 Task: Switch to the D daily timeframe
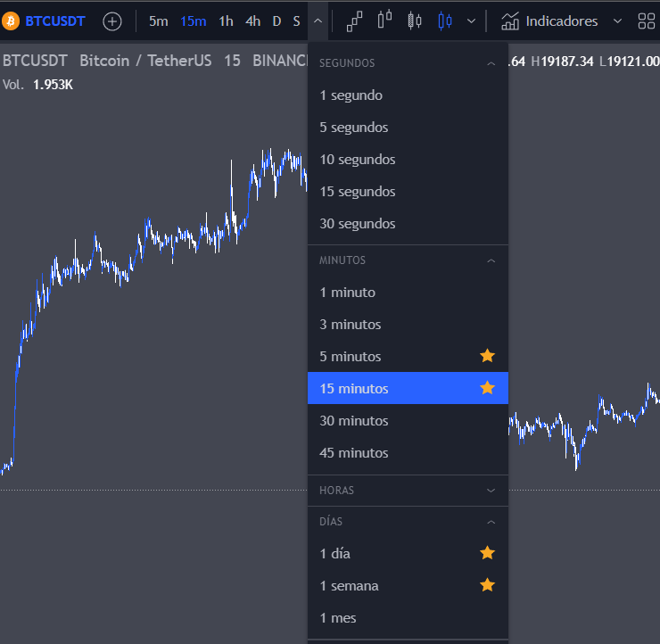coord(276,21)
